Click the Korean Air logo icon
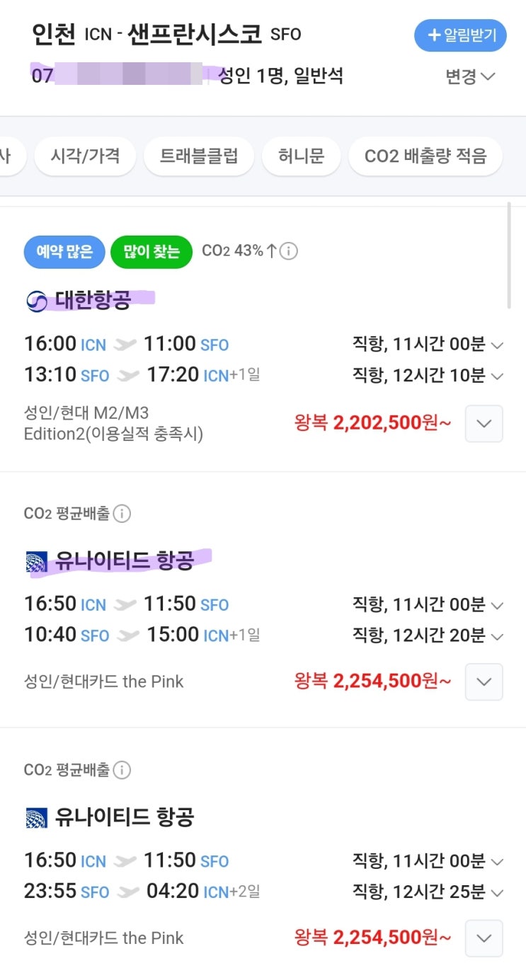Viewport: 526px width, 980px height. point(37,301)
